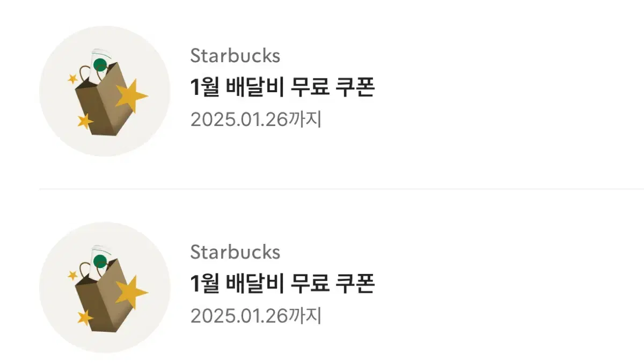Viewport: 644px width, 364px height.
Task: Tap the small upper star on first coupon icon
Action: [72, 79]
